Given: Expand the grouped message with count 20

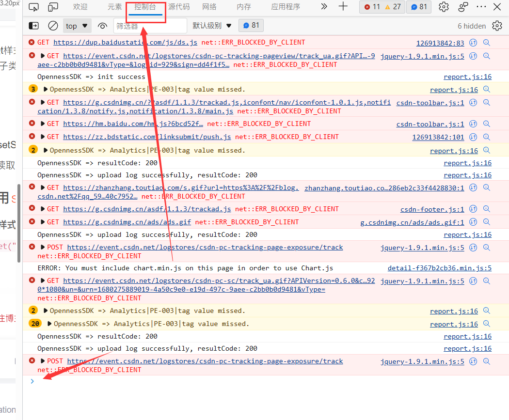Looking at the screenshot, I should click(49, 324).
